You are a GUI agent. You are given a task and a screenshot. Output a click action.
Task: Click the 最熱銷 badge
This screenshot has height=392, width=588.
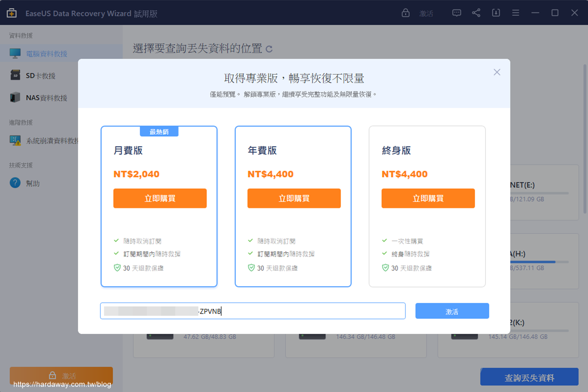159,132
